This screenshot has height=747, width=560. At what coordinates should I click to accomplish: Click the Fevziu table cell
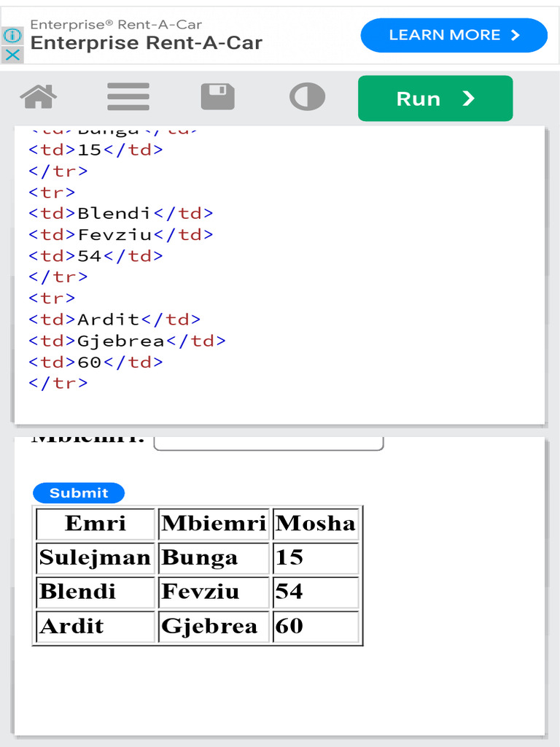(214, 592)
